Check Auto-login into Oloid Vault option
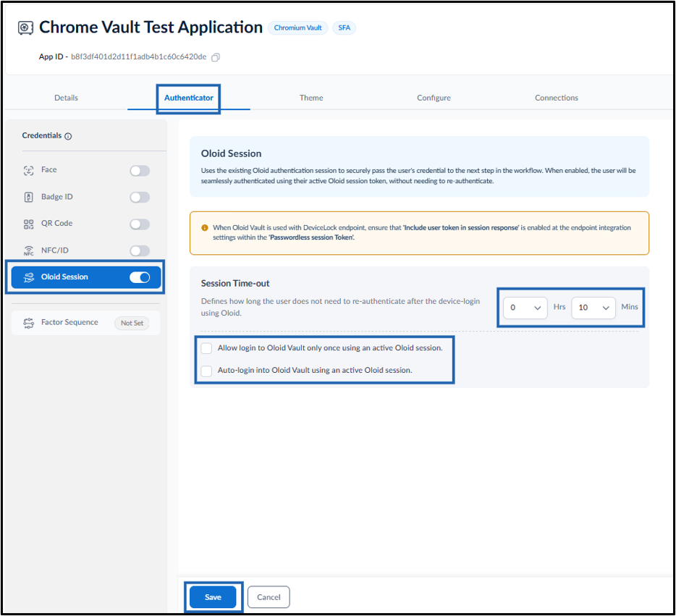Image resolution: width=676 pixels, height=616 pixels. pyautogui.click(x=206, y=371)
